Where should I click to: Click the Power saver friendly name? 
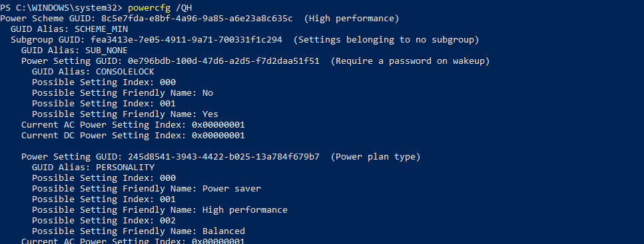232,189
